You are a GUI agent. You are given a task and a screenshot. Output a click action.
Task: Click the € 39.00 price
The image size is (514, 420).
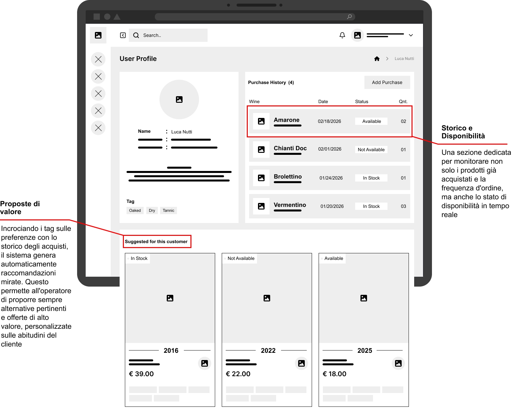coord(141,374)
